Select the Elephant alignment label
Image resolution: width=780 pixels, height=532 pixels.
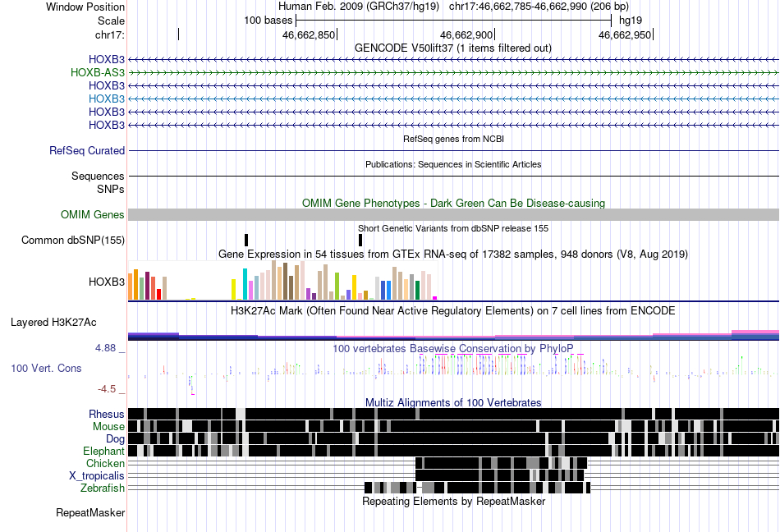coord(103,451)
